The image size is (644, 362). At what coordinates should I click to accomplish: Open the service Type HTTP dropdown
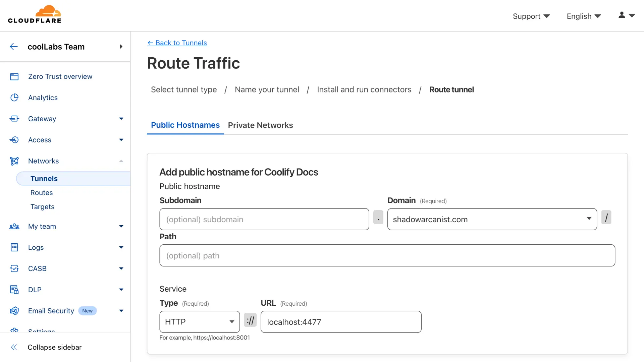[x=200, y=322]
